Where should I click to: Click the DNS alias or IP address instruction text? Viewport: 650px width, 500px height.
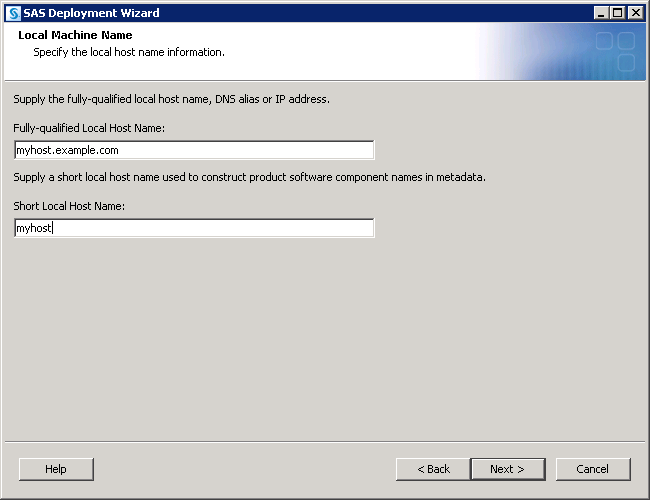(x=171, y=99)
